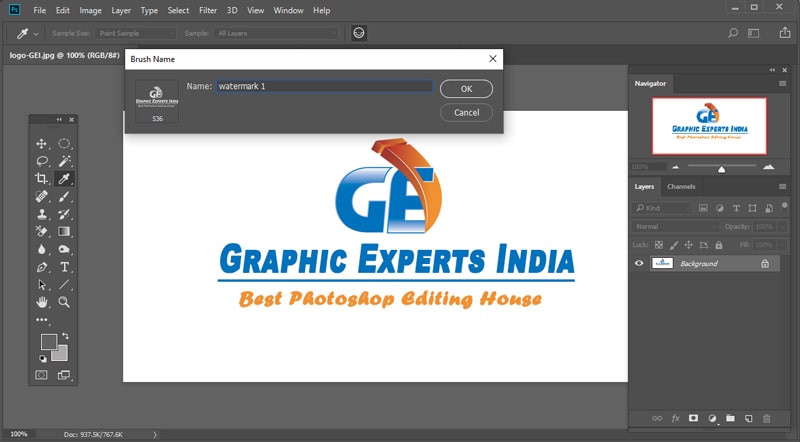Select the Gradient tool
Screen dimensions: 800x442
(64, 232)
